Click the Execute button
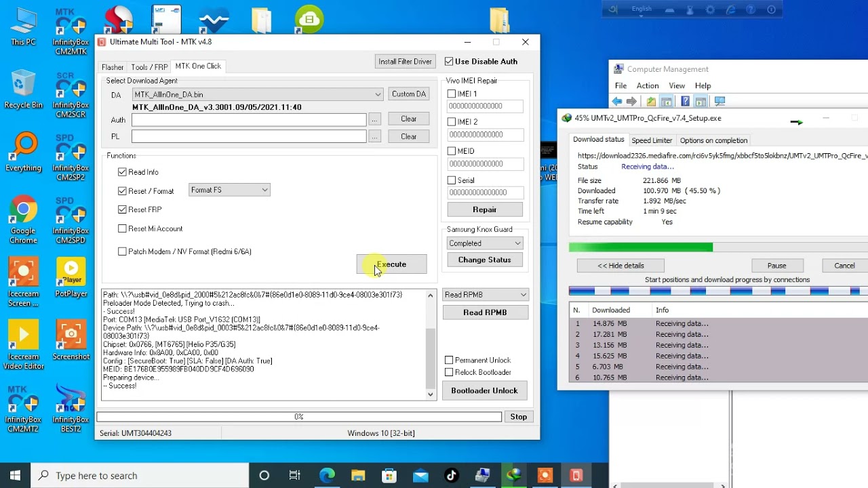 pos(391,264)
